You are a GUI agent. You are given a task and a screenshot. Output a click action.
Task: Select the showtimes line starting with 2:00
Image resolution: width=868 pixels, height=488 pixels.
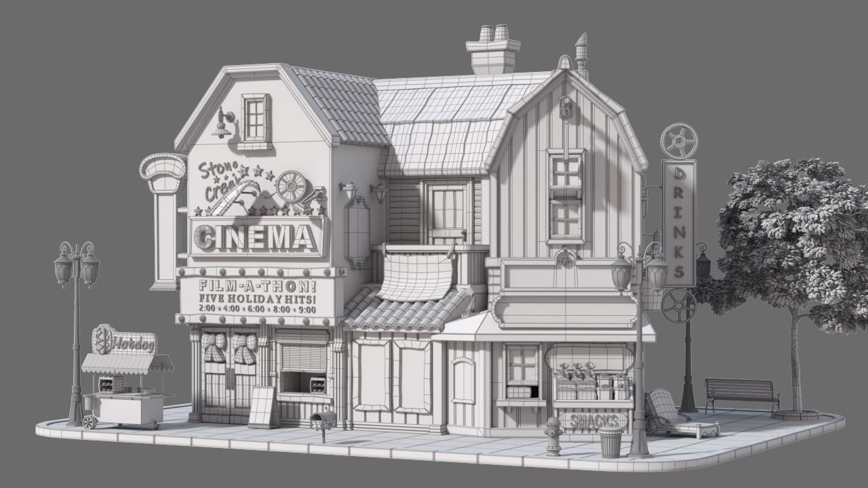tap(257, 309)
